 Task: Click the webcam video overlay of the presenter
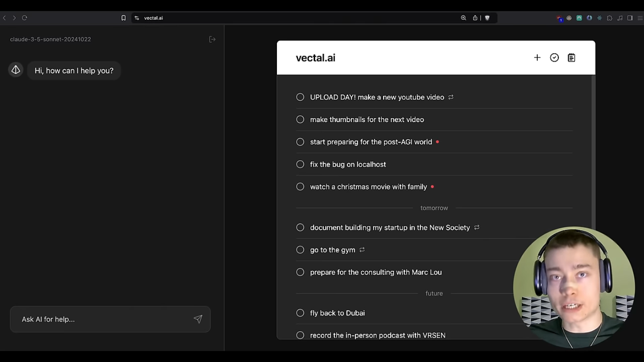[574, 287]
